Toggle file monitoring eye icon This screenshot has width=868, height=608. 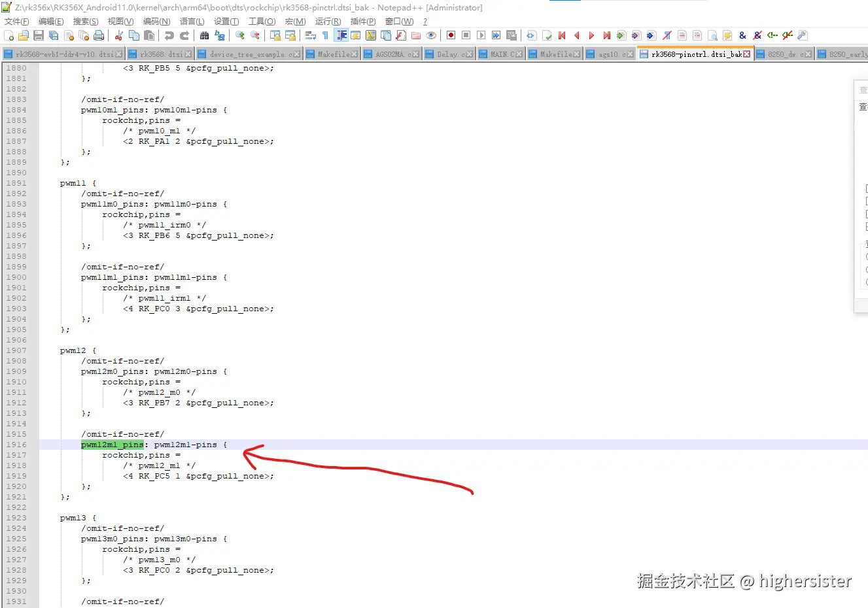(x=431, y=35)
